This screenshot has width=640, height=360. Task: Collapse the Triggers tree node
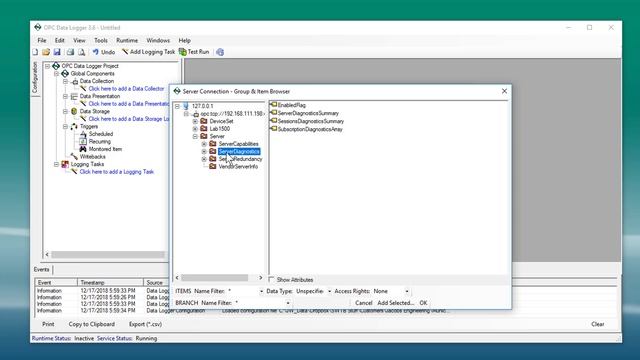65,127
